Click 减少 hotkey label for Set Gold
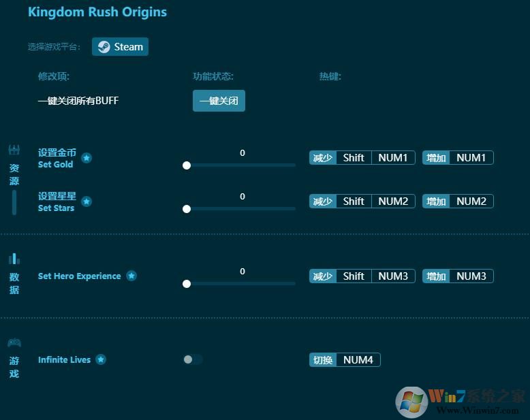This screenshot has width=530, height=420. [x=323, y=158]
